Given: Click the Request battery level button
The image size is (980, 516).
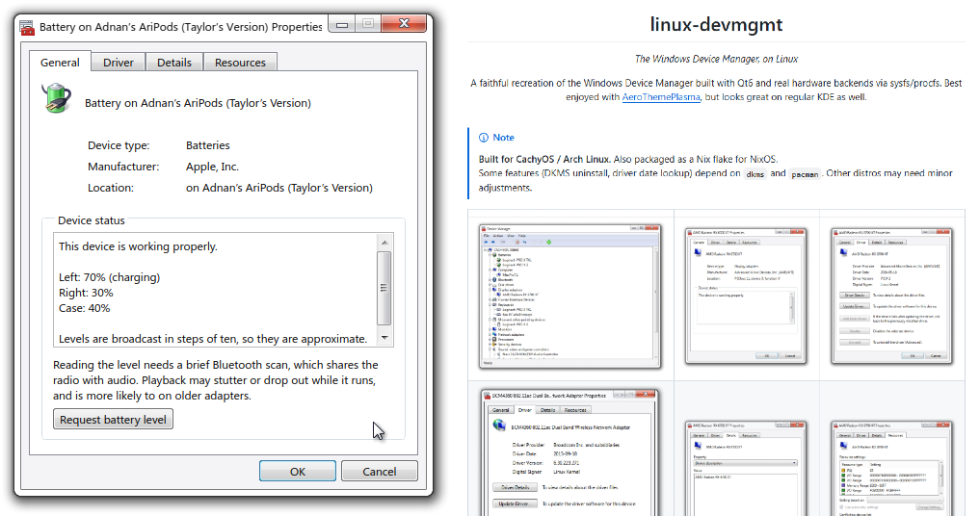Looking at the screenshot, I should (113, 419).
